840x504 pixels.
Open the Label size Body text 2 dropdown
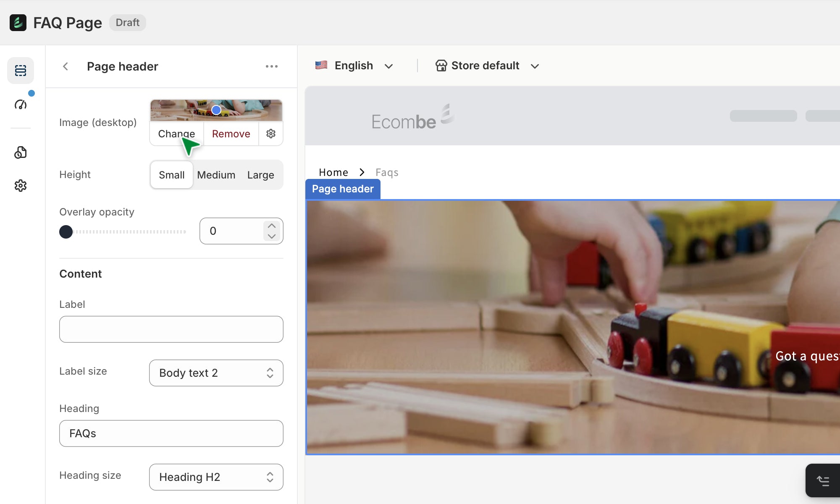216,373
